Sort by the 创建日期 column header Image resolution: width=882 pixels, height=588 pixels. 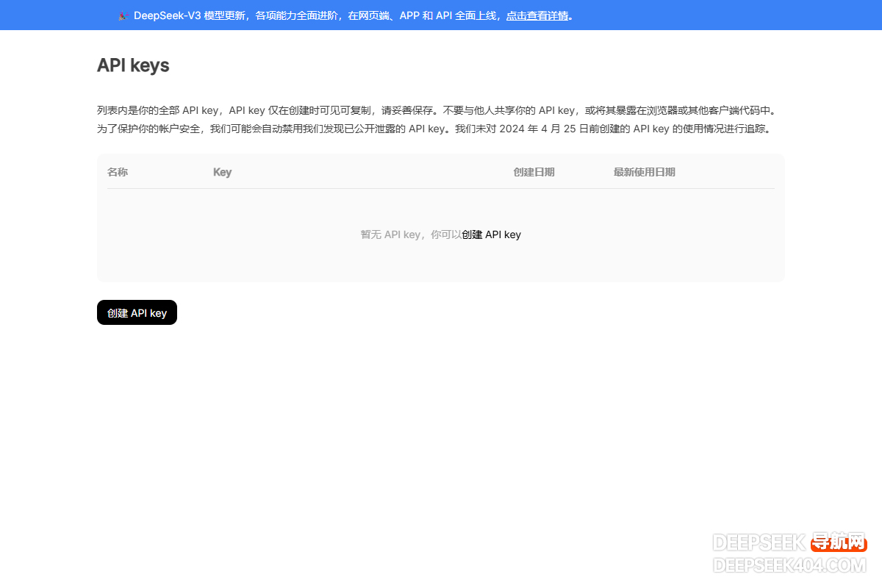pos(534,172)
